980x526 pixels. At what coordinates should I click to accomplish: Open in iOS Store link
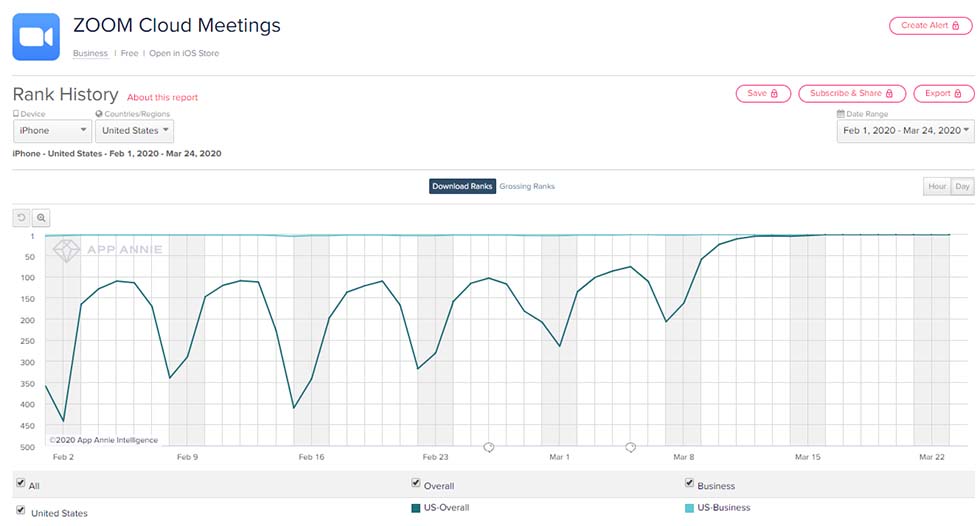click(184, 53)
